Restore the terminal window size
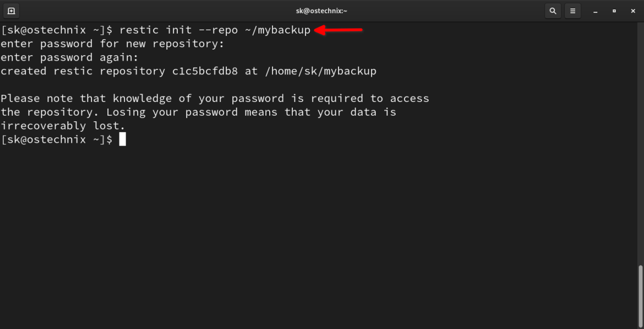The image size is (644, 329). coord(614,10)
